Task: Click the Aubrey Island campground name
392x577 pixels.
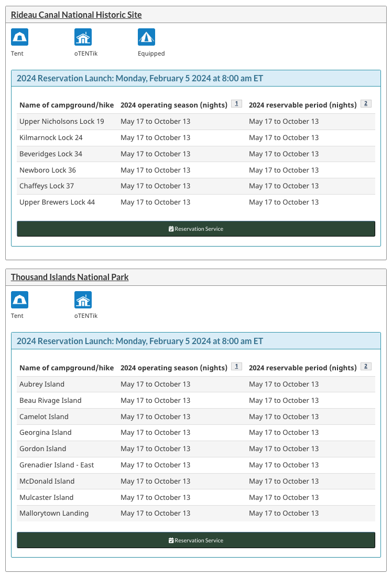Action: tap(42, 384)
